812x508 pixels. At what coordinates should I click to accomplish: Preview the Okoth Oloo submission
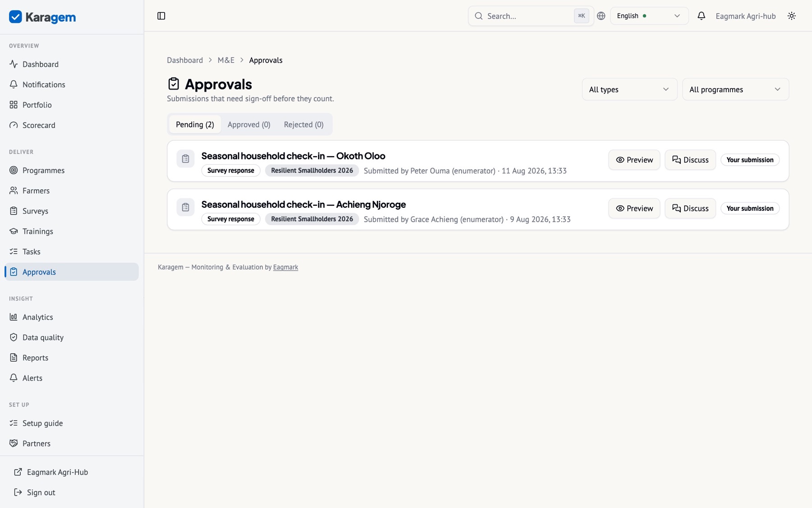point(634,160)
